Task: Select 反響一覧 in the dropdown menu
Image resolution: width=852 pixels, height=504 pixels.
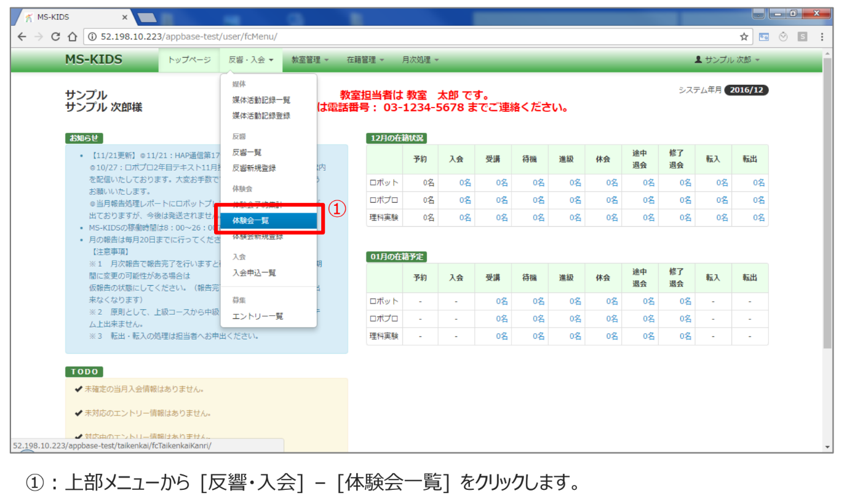Action: coord(247,152)
